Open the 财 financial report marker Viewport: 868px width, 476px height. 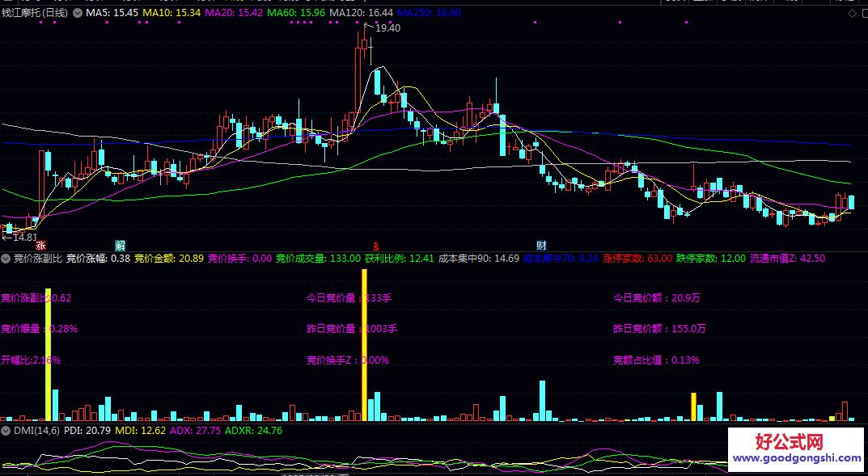tap(541, 246)
